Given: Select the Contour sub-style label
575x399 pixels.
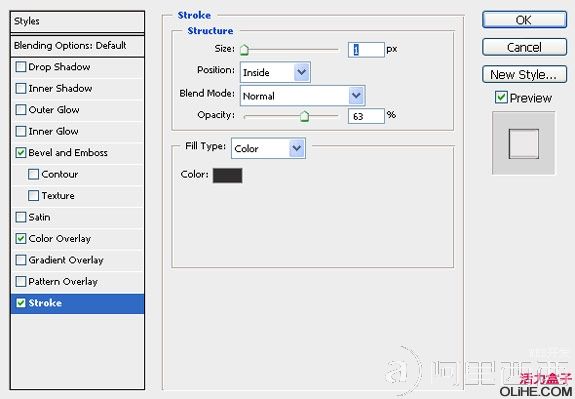Looking at the screenshot, I should [60, 174].
